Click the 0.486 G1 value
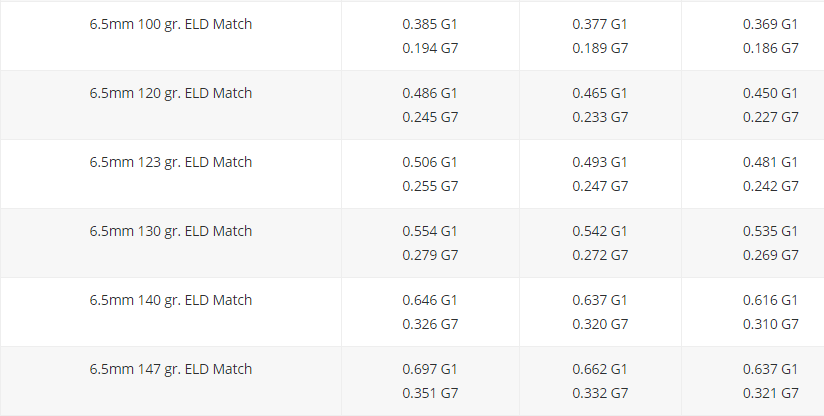Viewport: 824px width, 416px height. pos(430,93)
